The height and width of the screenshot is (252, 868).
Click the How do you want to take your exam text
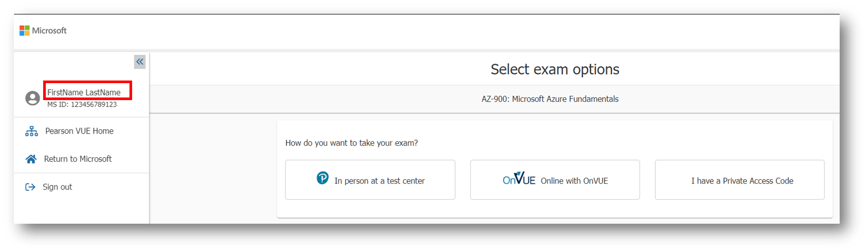pyautogui.click(x=351, y=143)
